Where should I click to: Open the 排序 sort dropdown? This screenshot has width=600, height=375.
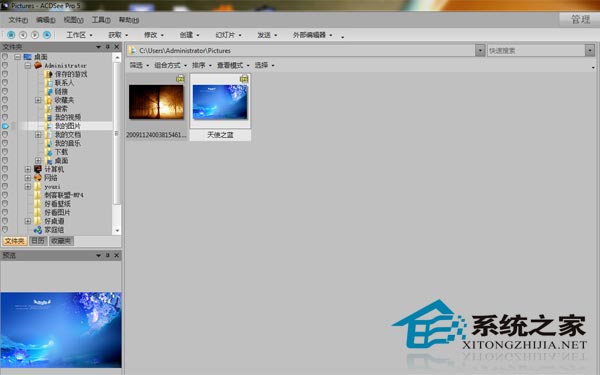click(x=202, y=65)
